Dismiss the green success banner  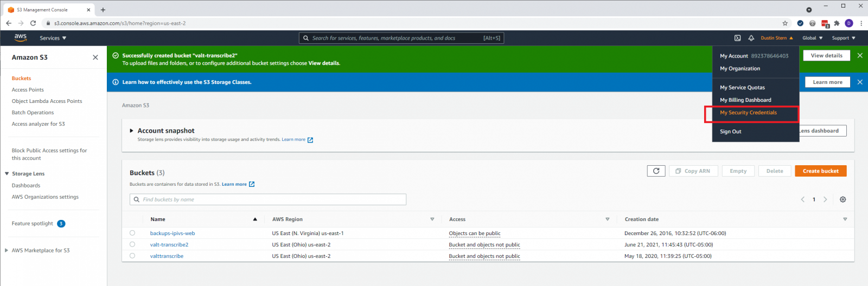[860, 56]
